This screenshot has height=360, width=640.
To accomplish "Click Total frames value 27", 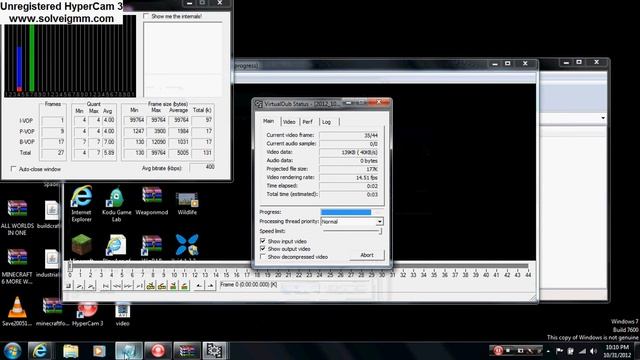I will [53, 153].
